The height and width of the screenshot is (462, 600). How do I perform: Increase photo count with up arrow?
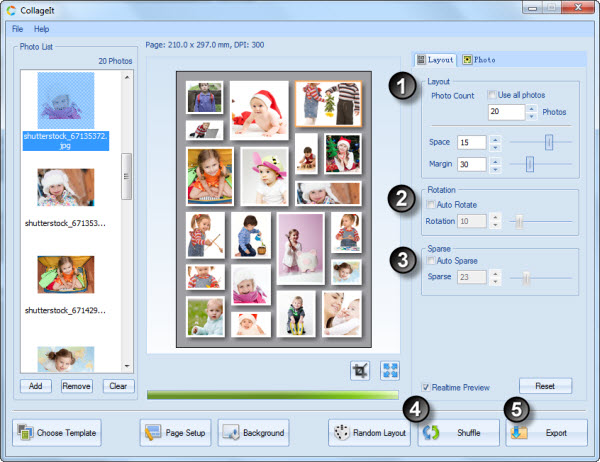[x=532, y=108]
